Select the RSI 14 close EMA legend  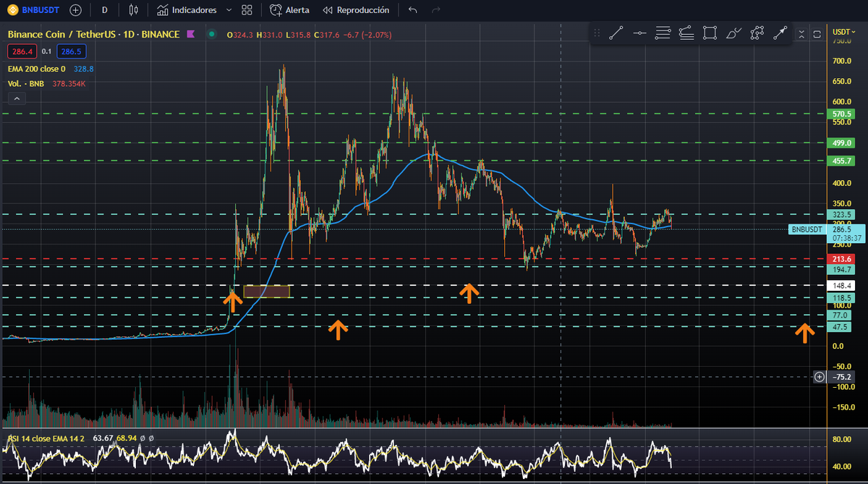(46, 438)
